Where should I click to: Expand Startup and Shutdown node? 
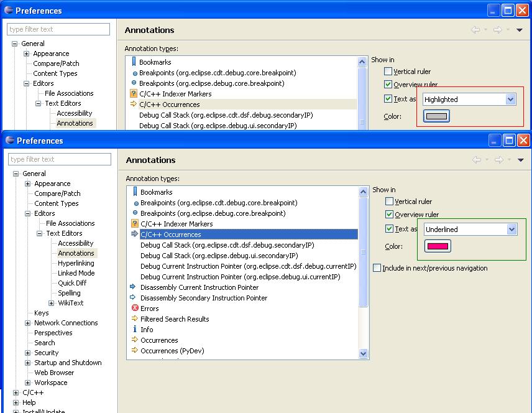click(x=27, y=363)
